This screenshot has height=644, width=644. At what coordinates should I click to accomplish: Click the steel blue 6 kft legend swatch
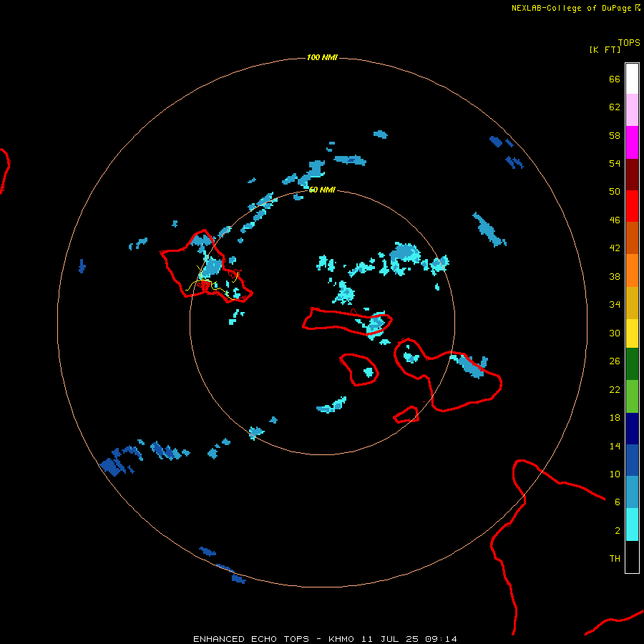[632, 492]
